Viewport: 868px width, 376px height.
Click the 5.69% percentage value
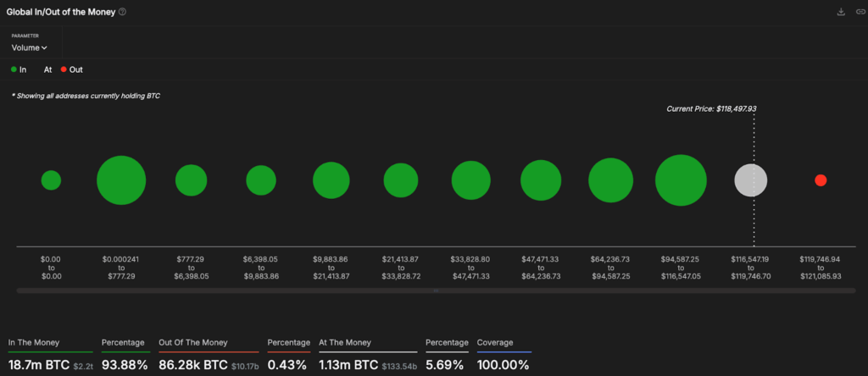click(444, 365)
